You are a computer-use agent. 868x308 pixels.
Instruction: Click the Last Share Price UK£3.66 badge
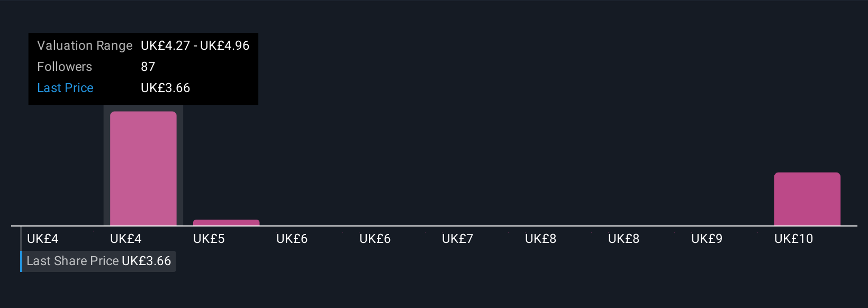coord(98,261)
